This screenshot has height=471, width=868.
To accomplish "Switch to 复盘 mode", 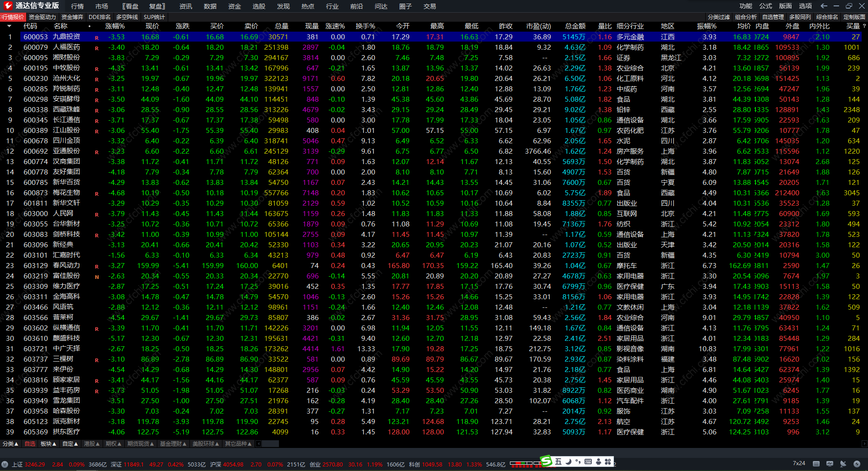I will pyautogui.click(x=157, y=6).
